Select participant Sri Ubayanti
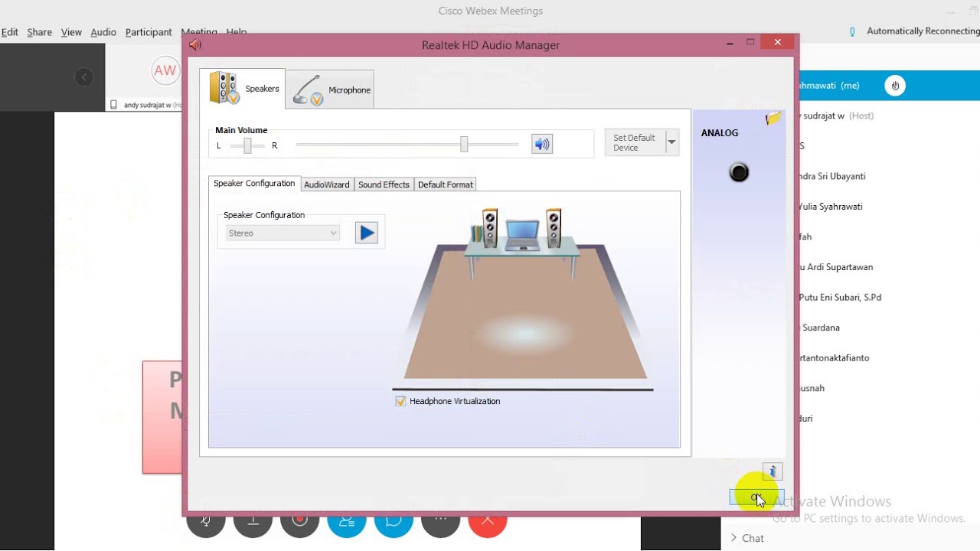This screenshot has width=980, height=551. [831, 176]
